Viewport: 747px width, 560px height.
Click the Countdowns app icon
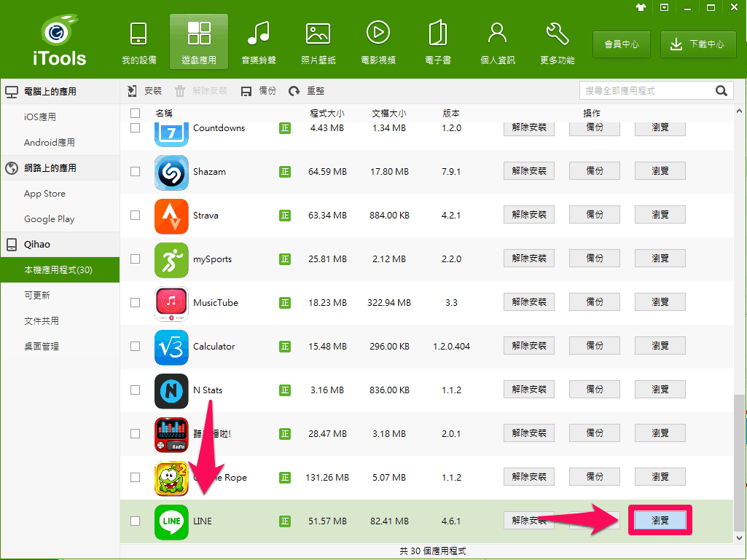pos(171,134)
